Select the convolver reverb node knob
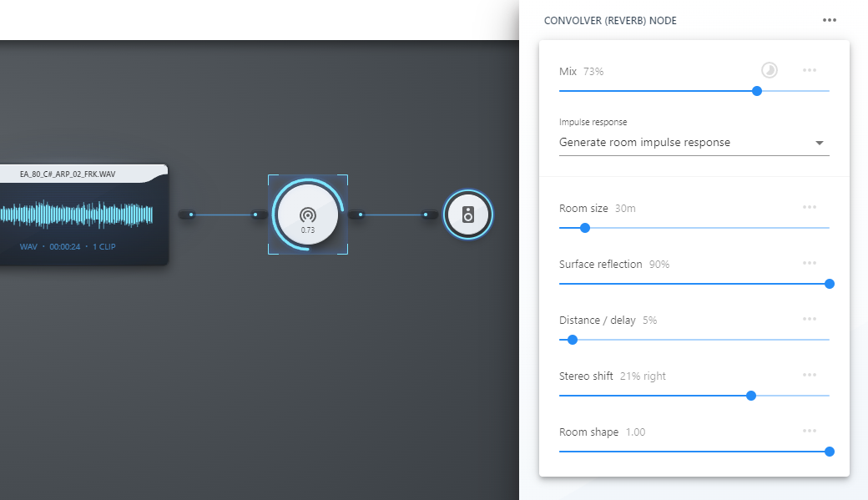Image resolution: width=868 pixels, height=500 pixels. [x=308, y=215]
